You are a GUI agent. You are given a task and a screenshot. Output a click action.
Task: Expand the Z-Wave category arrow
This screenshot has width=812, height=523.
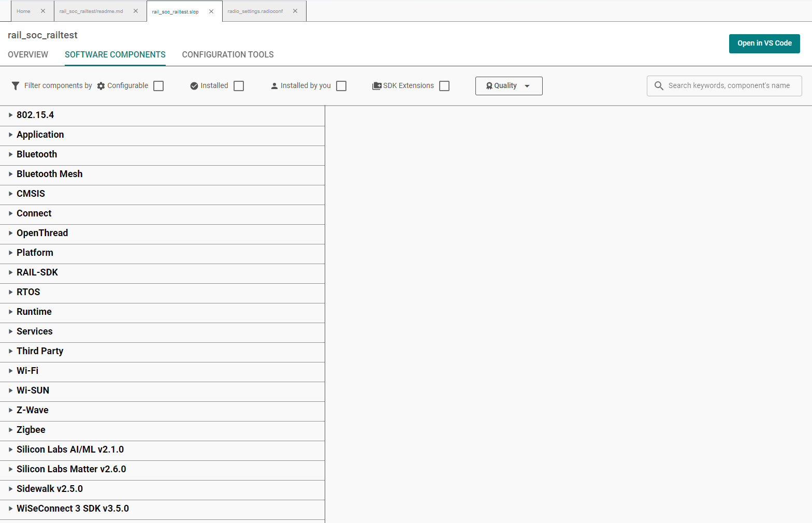click(10, 410)
